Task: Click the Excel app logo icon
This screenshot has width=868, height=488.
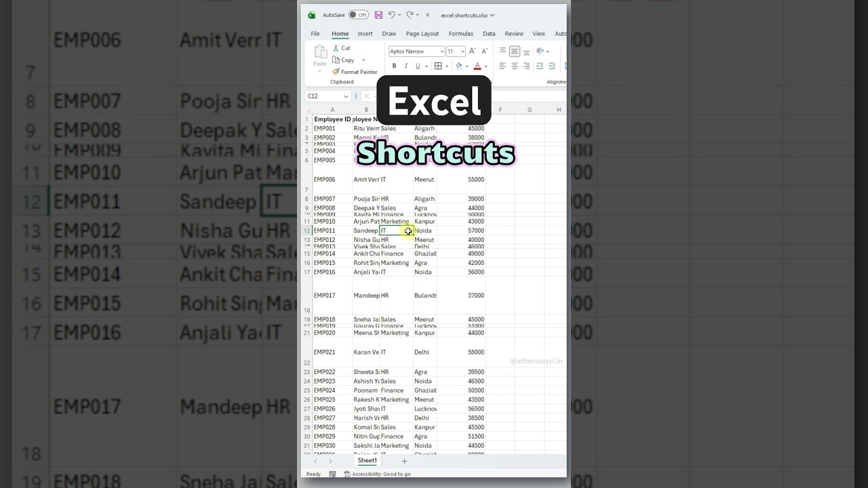Action: (x=311, y=15)
